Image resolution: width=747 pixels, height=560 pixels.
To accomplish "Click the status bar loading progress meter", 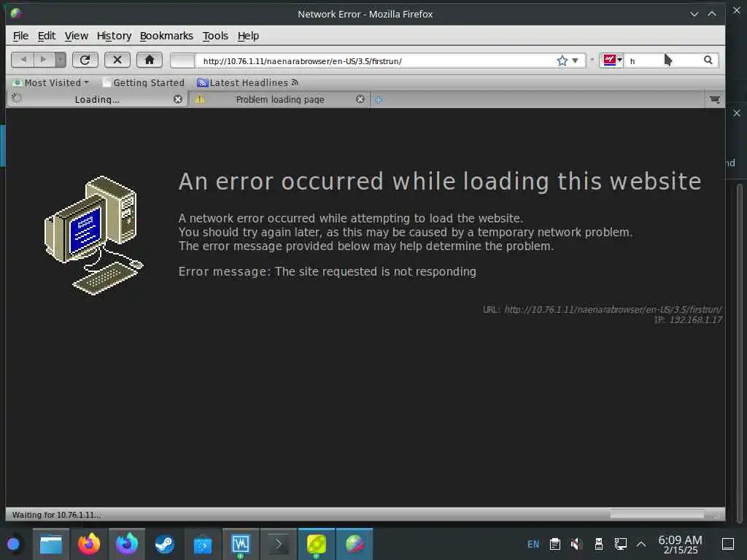I will 657,514.
